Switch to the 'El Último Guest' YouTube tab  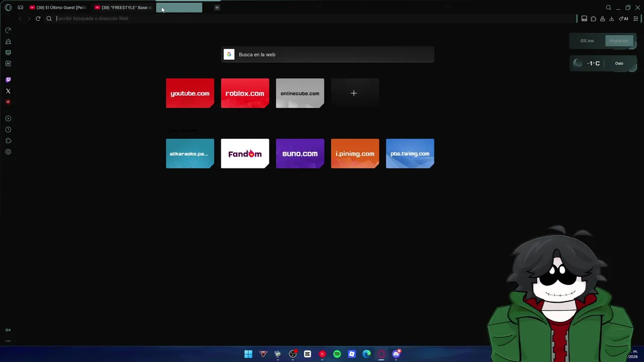(x=58, y=8)
